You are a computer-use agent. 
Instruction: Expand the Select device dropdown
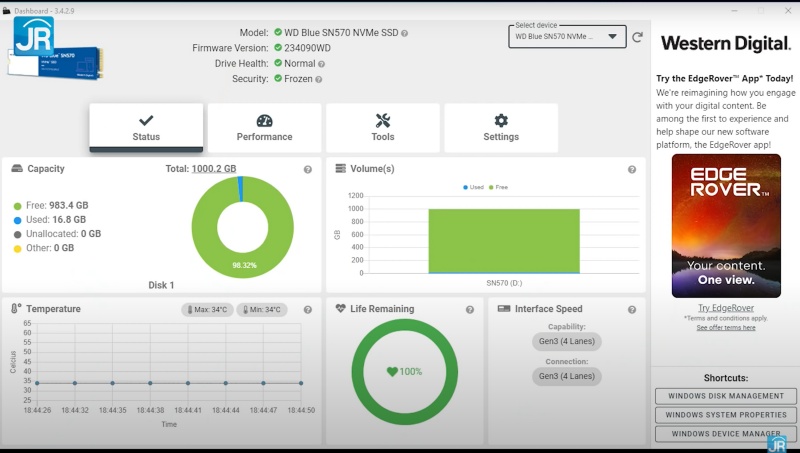pyautogui.click(x=566, y=37)
